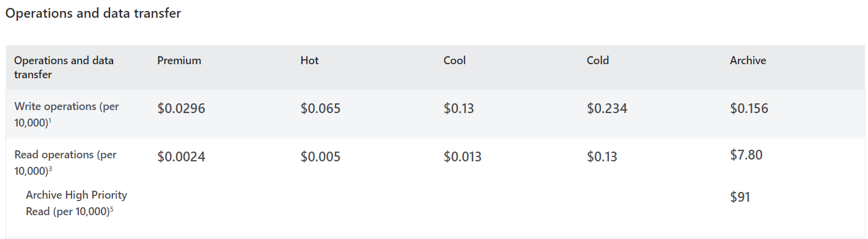Click the Archive write price $0.156
The image size is (868, 239).
coord(749,109)
